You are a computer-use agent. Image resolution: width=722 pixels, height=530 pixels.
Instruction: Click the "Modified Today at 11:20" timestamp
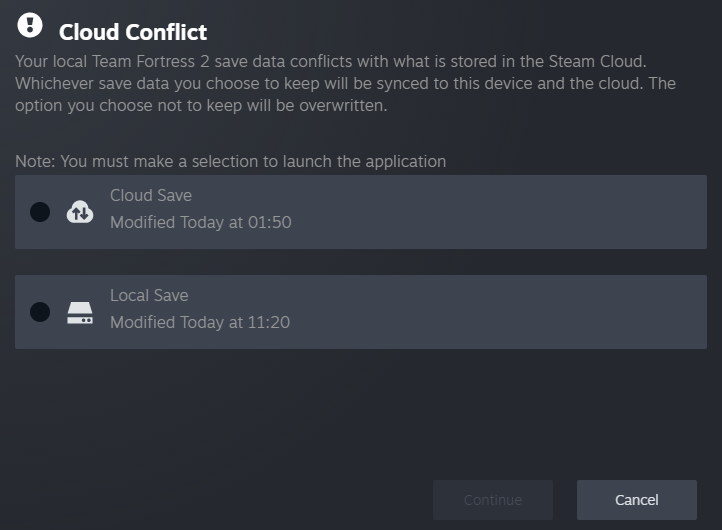200,322
